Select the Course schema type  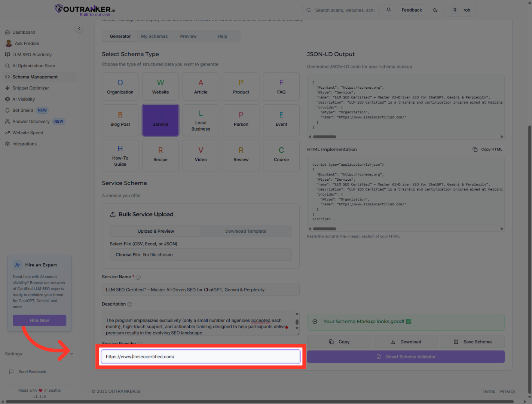coord(281,156)
